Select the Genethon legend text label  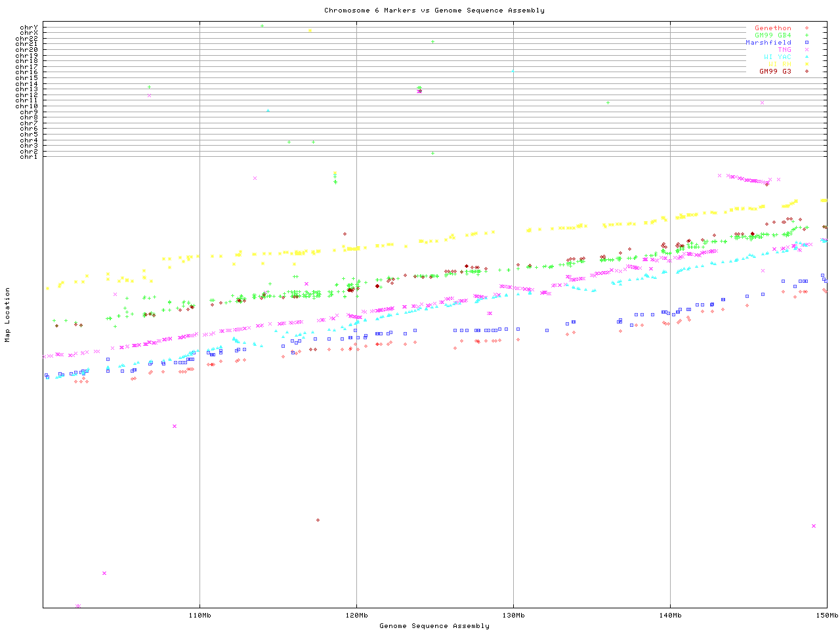[x=772, y=28]
